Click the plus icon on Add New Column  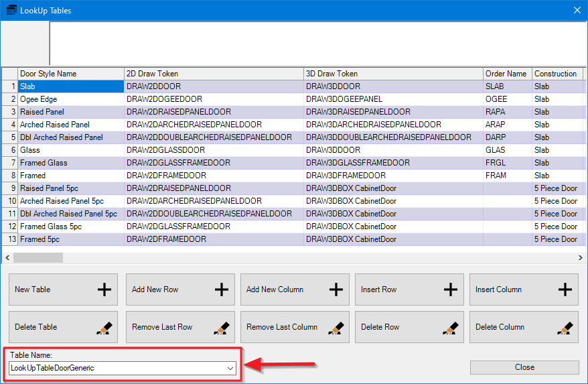coord(336,290)
